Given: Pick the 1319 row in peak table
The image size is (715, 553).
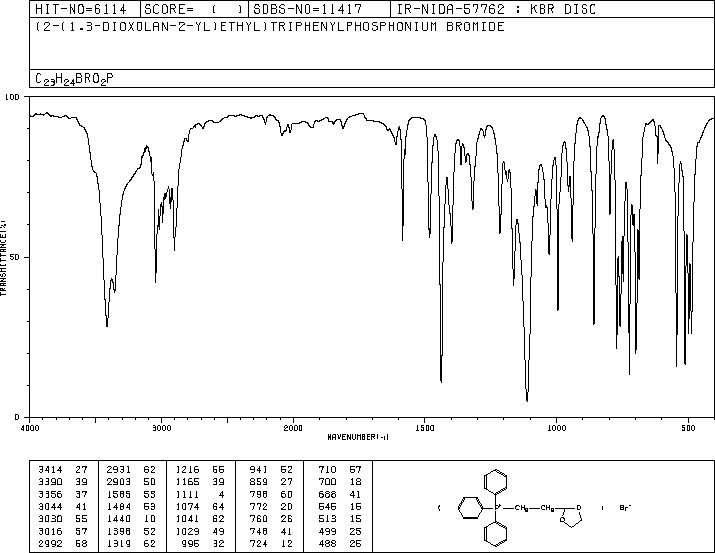Looking at the screenshot, I should (131, 544).
